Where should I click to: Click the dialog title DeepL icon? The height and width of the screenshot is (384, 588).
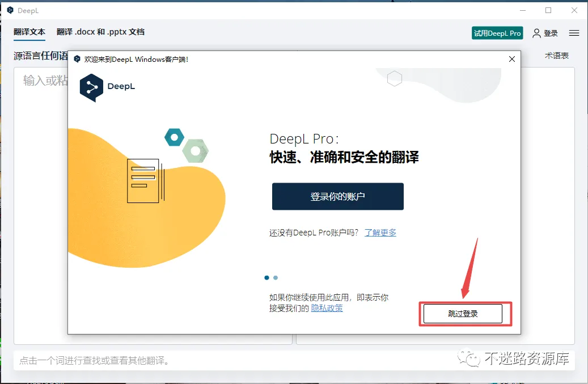point(77,59)
